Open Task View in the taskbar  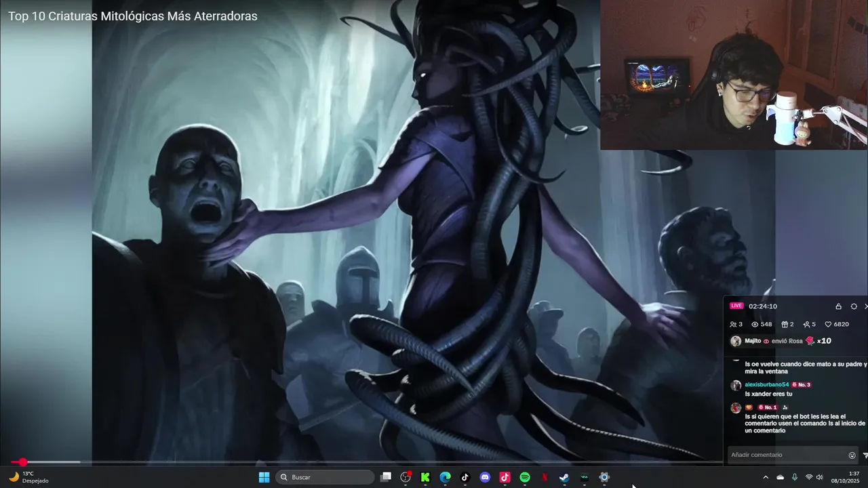pyautogui.click(x=386, y=477)
